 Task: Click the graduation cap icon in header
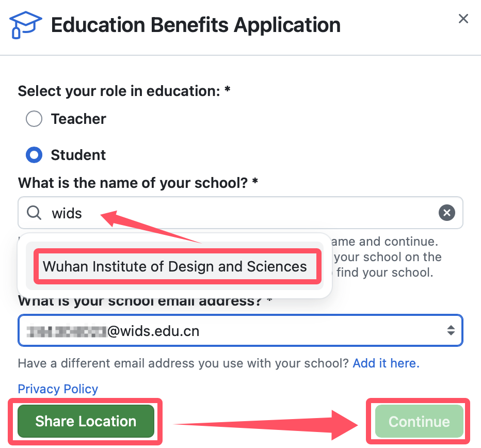point(25,25)
